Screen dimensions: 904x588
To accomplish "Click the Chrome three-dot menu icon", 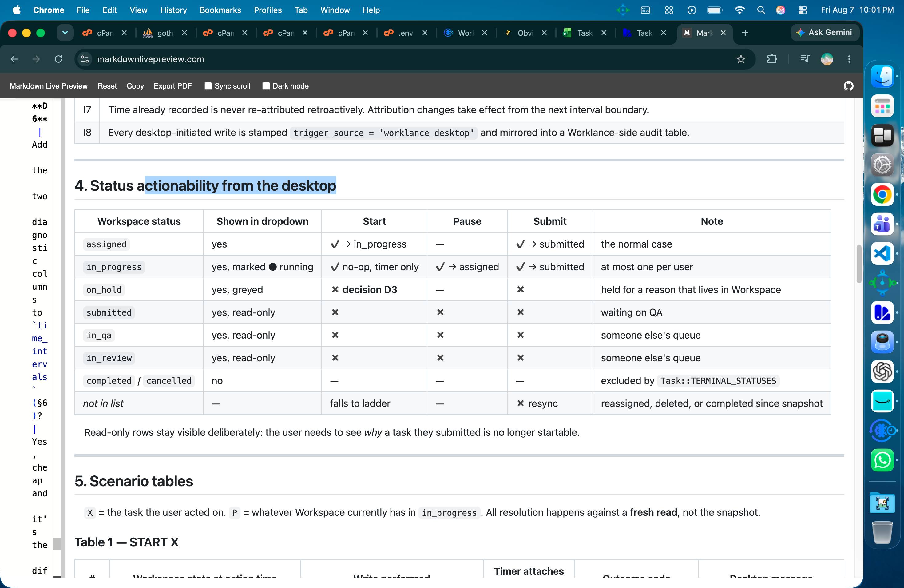I will pyautogui.click(x=849, y=59).
